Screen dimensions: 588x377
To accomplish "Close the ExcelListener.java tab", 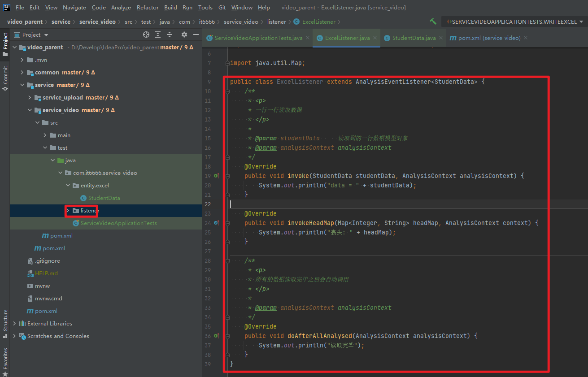I will [x=375, y=38].
